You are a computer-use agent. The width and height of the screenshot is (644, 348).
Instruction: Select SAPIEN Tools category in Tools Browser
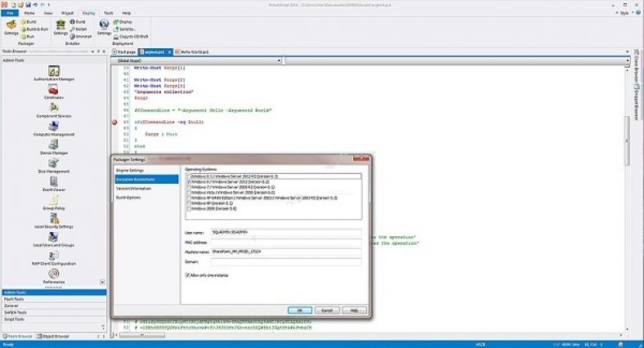pos(54,312)
